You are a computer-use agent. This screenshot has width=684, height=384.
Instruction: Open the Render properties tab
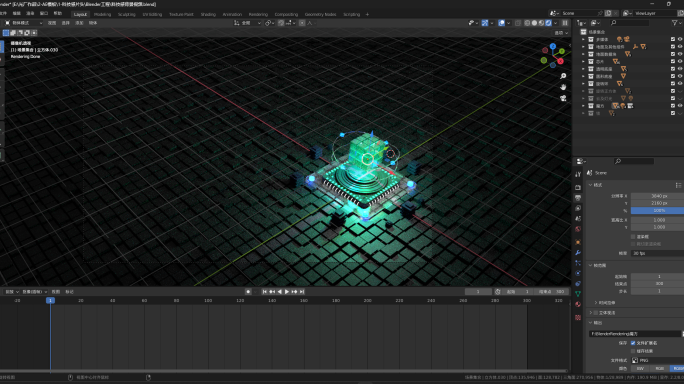point(578,187)
